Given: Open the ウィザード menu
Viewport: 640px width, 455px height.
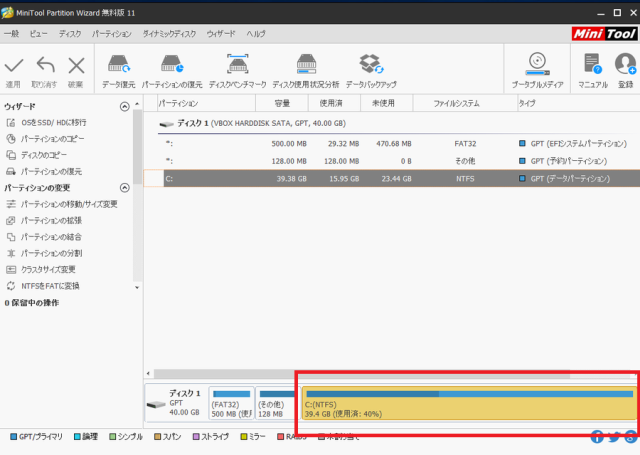Looking at the screenshot, I should 221,33.
